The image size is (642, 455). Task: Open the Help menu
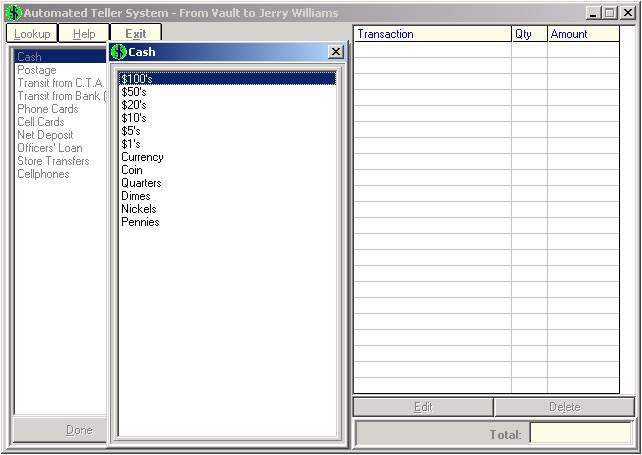(84, 34)
